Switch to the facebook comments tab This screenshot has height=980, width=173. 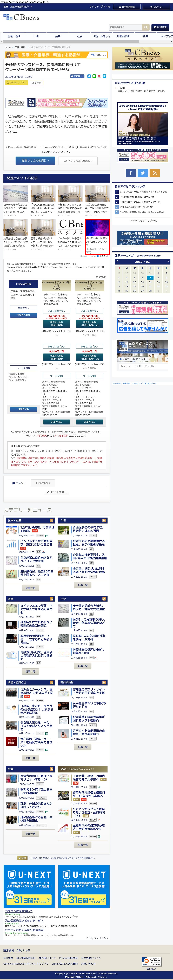(x=43, y=483)
